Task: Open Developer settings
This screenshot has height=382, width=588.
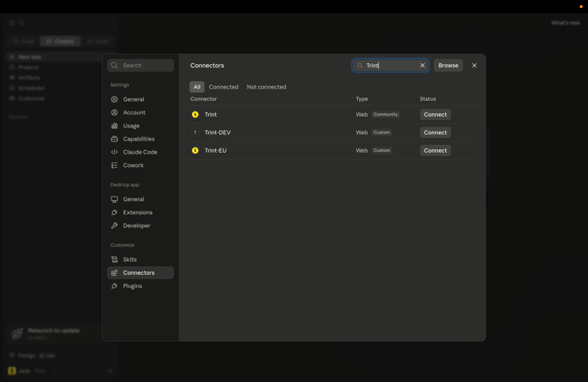Action: click(x=140, y=226)
